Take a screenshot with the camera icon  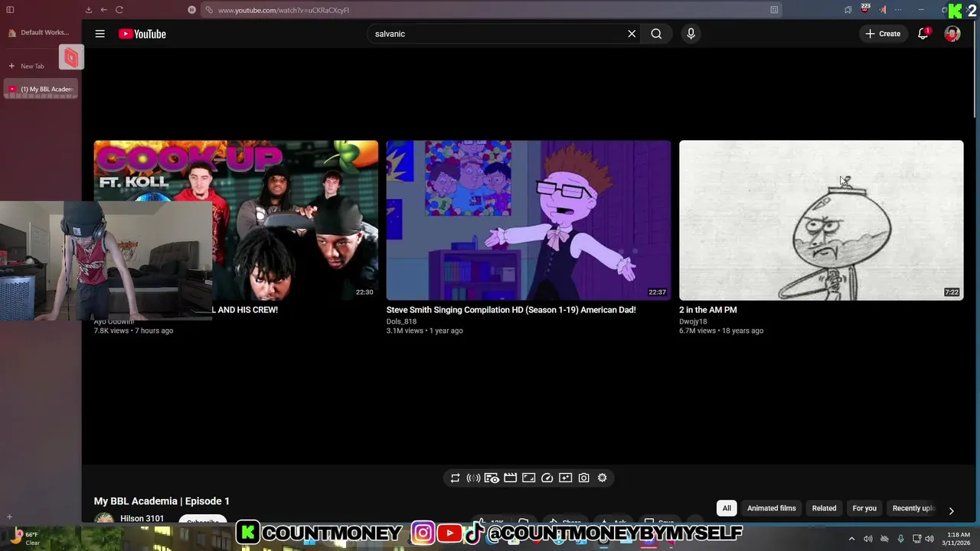coord(583,478)
